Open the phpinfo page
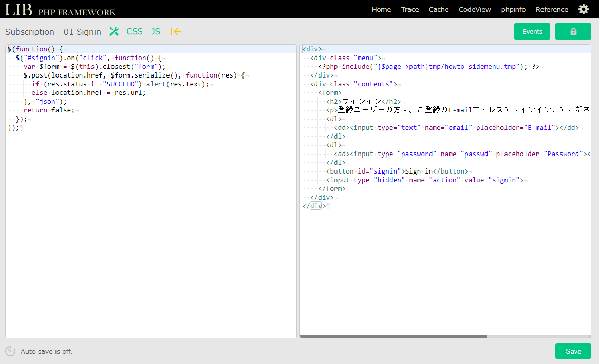The height and width of the screenshot is (364, 599). [x=513, y=9]
